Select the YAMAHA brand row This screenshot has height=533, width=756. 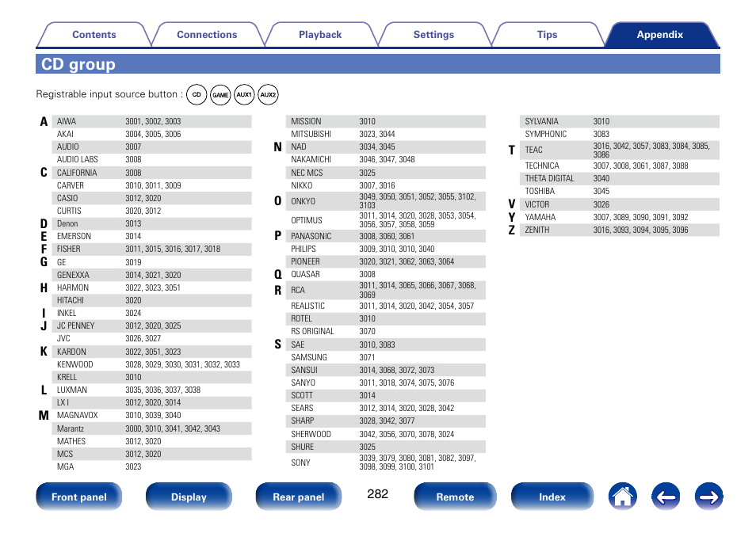tap(620, 217)
